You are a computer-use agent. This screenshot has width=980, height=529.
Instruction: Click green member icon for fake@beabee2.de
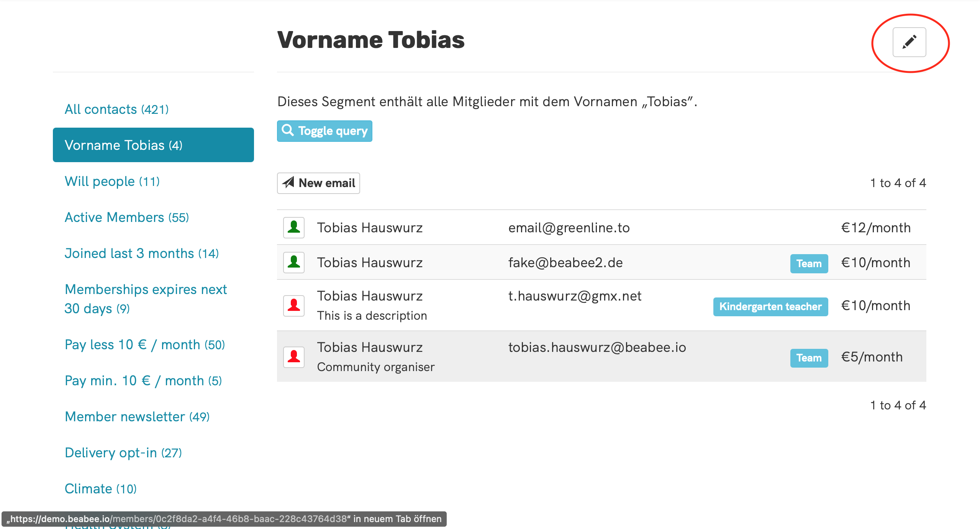[x=293, y=263]
